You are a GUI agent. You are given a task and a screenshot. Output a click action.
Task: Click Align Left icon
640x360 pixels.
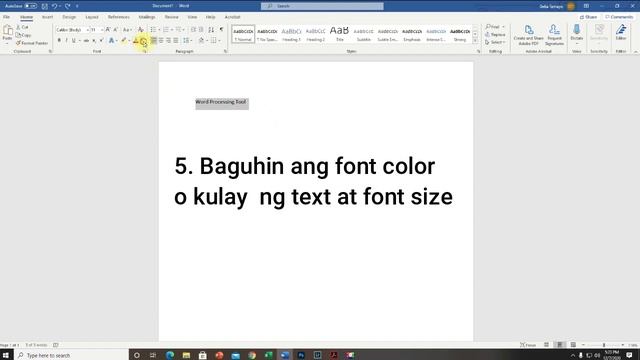coord(153,40)
